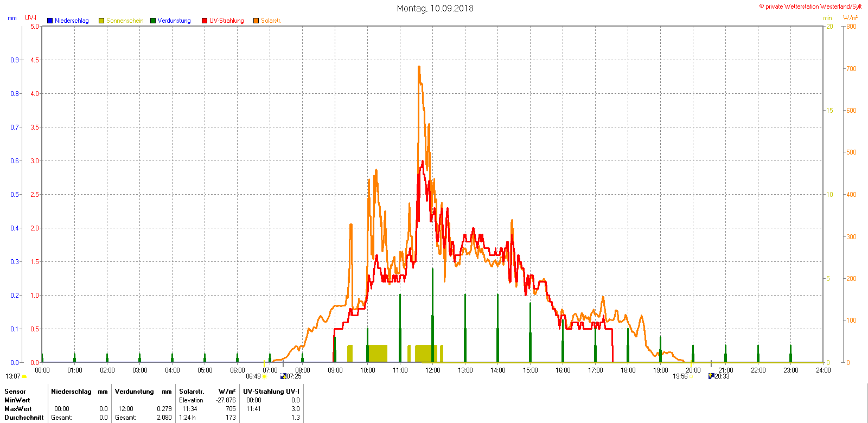Click the orange Solarstr. legend swatch
Screen dimensions: 868x423
(256, 21)
